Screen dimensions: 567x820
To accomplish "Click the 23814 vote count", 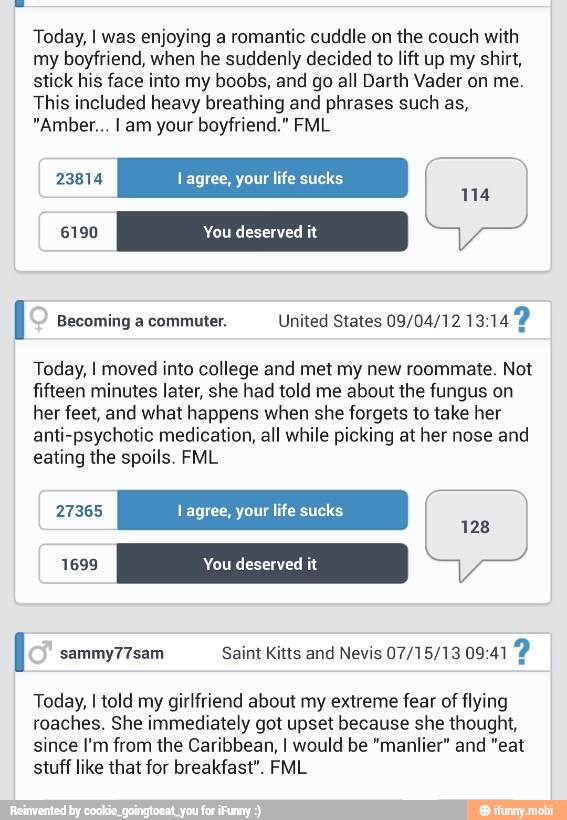I will 78,178.
